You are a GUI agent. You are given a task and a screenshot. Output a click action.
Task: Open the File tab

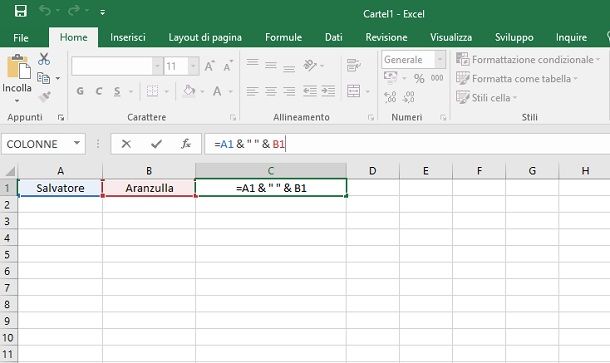pyautogui.click(x=21, y=38)
